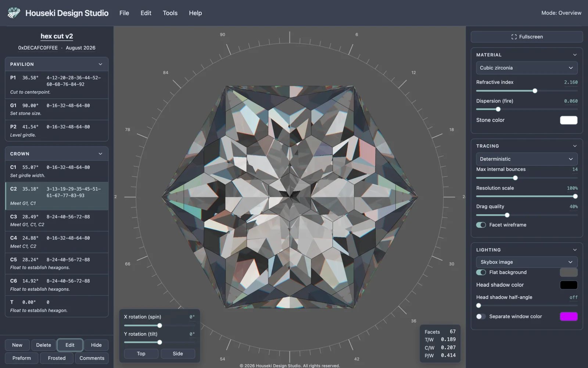Toggle the Flat background switch
Image resolution: width=588 pixels, height=368 pixels.
[x=481, y=272]
